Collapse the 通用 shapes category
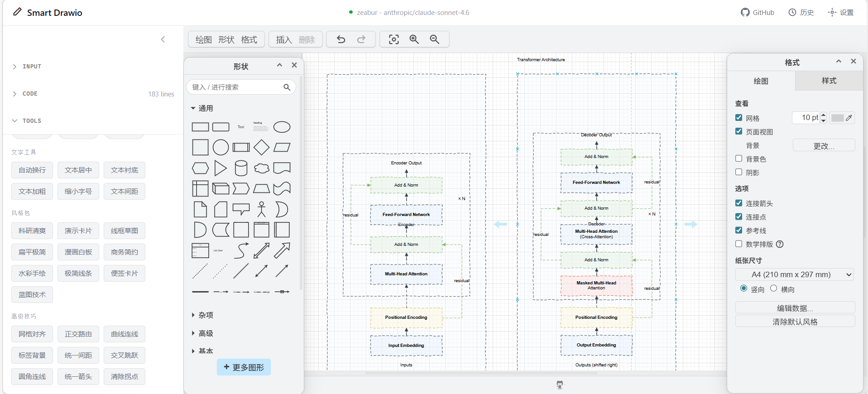 (202, 108)
